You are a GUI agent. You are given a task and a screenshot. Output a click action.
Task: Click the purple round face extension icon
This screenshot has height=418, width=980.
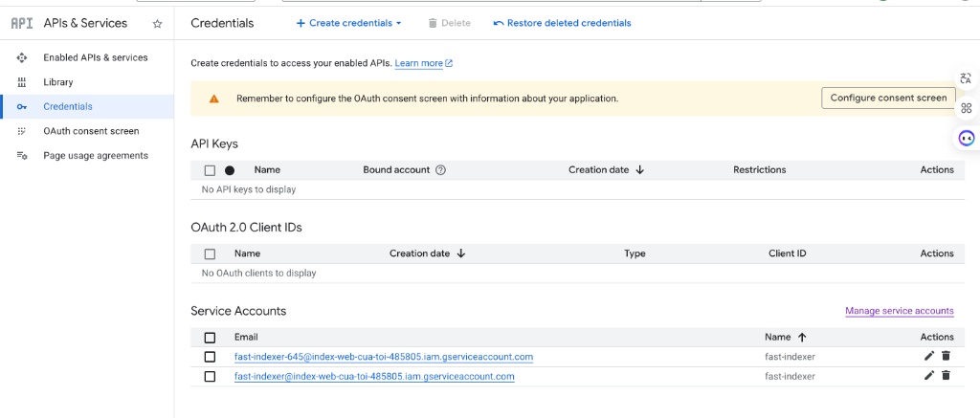point(967,138)
